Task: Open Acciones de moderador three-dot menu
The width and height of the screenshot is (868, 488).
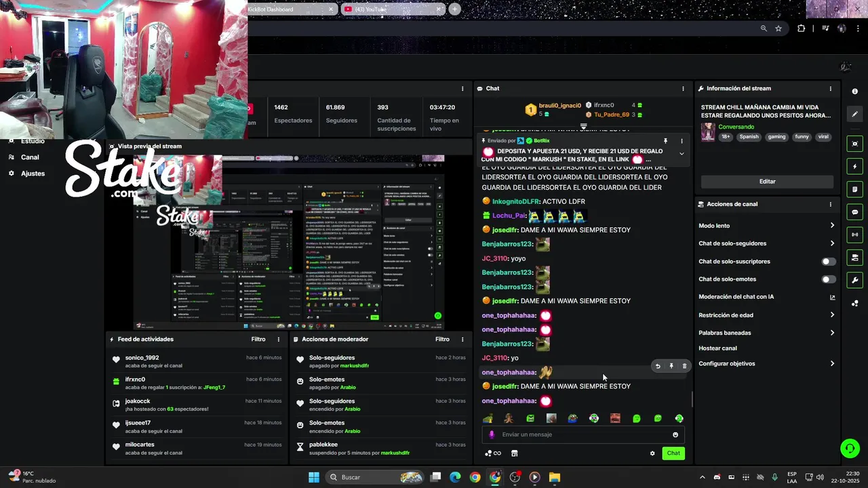Action: pyautogui.click(x=462, y=339)
